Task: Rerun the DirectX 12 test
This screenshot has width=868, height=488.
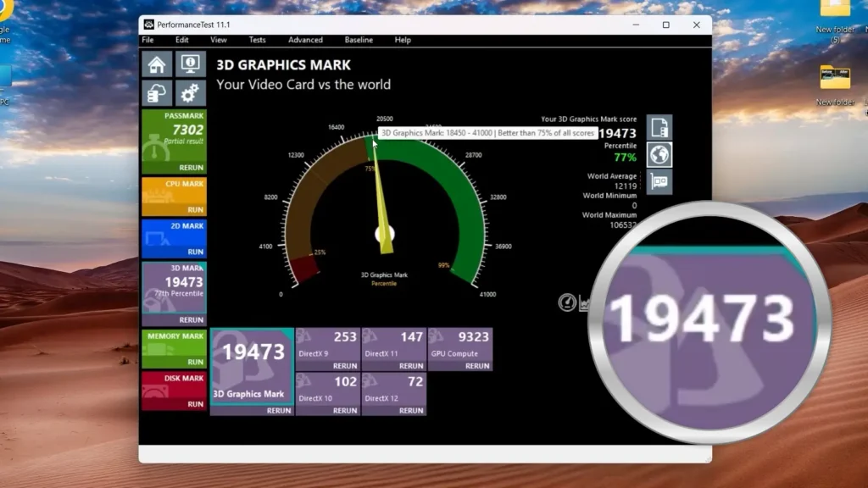Action: tap(411, 411)
